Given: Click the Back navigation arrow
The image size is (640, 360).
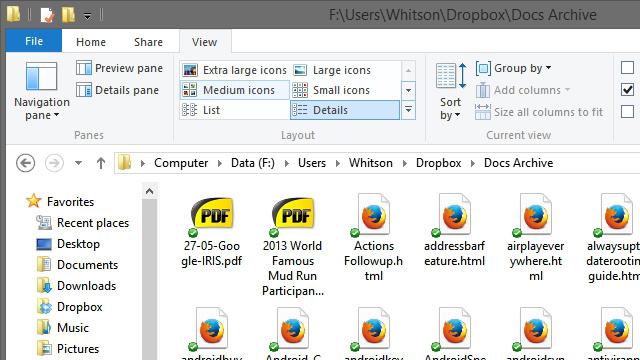Looking at the screenshot, I should coord(25,163).
